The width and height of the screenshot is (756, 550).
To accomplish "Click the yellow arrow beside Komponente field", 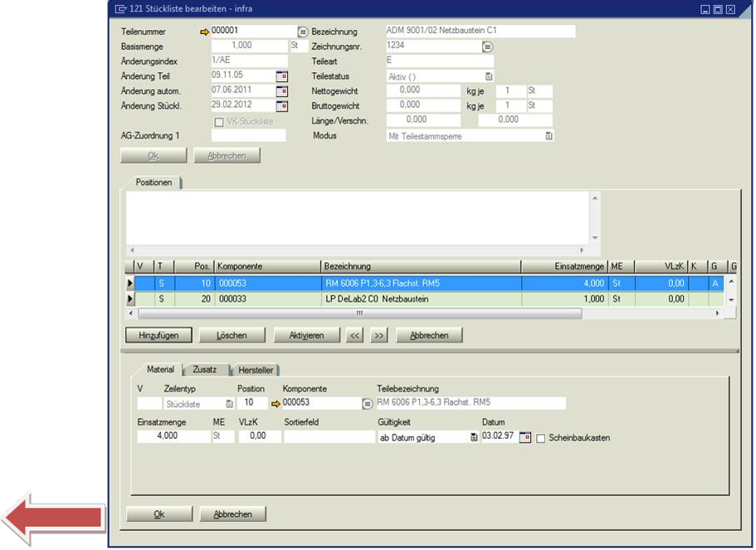I will [276, 404].
